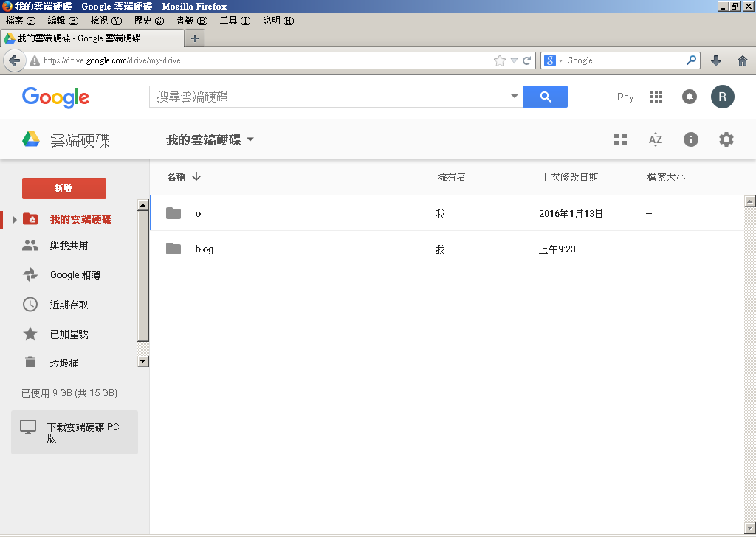The width and height of the screenshot is (756, 537).
Task: Select 我的雲端硬碟 in the sidebar
Action: click(80, 219)
